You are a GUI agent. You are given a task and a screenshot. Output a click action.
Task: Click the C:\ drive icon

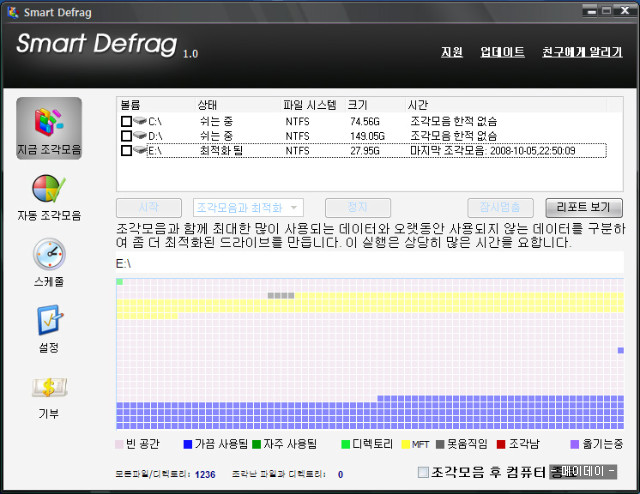tap(140, 121)
